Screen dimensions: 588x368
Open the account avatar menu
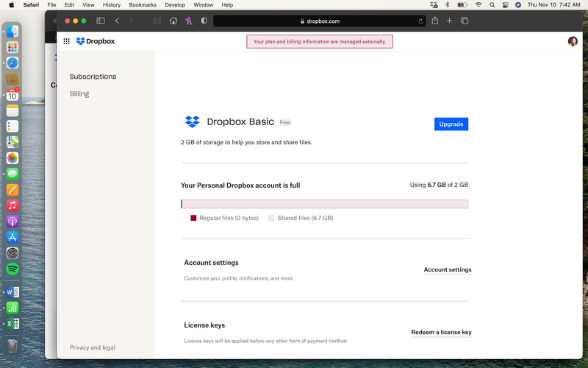(573, 42)
